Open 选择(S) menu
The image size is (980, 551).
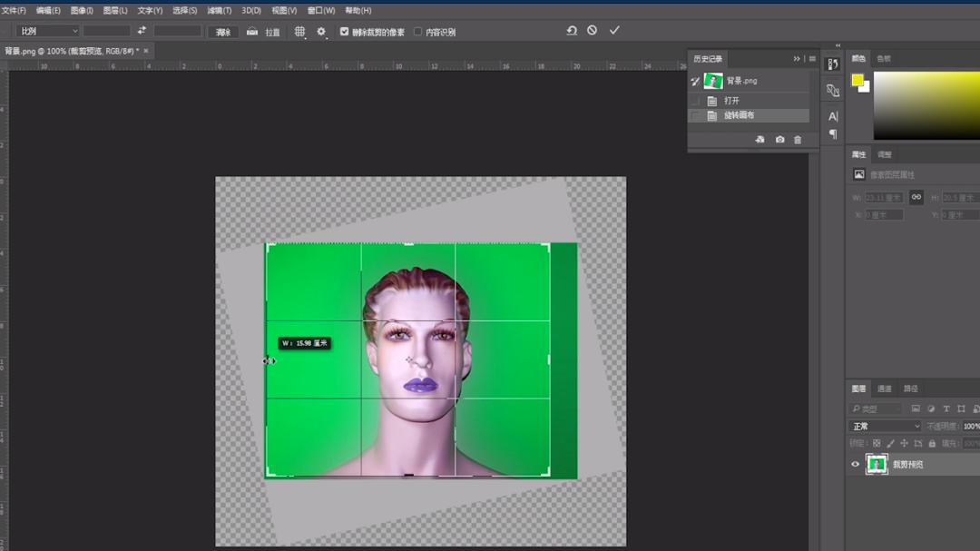(x=185, y=11)
